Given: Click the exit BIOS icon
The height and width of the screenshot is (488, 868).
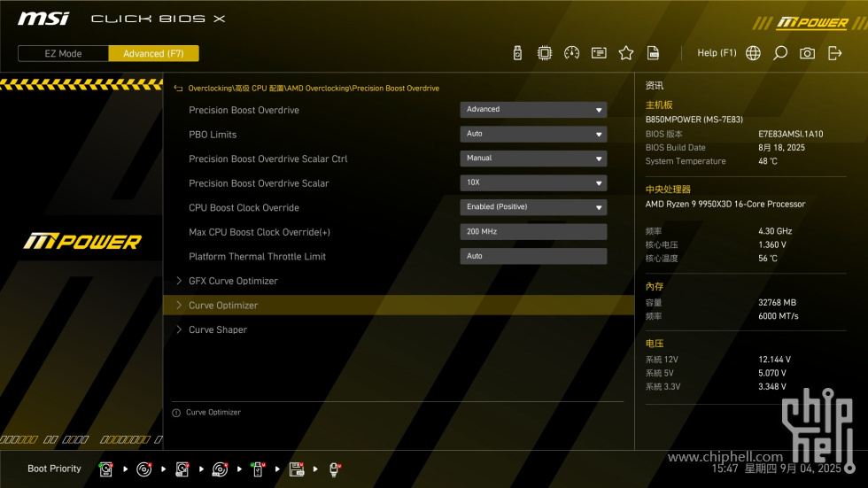Looking at the screenshot, I should point(834,53).
